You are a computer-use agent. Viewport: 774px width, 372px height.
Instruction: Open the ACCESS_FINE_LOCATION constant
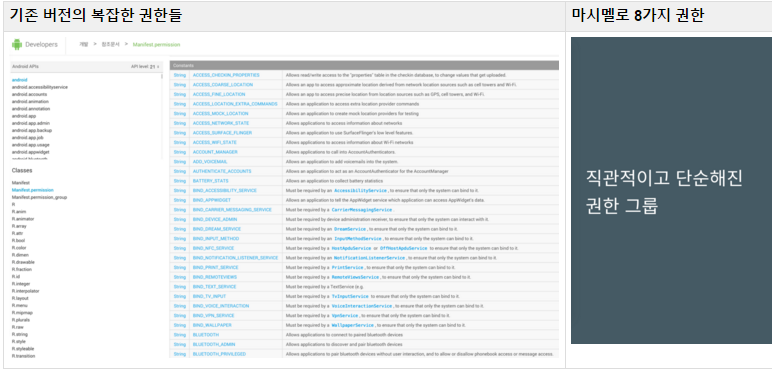click(x=219, y=94)
